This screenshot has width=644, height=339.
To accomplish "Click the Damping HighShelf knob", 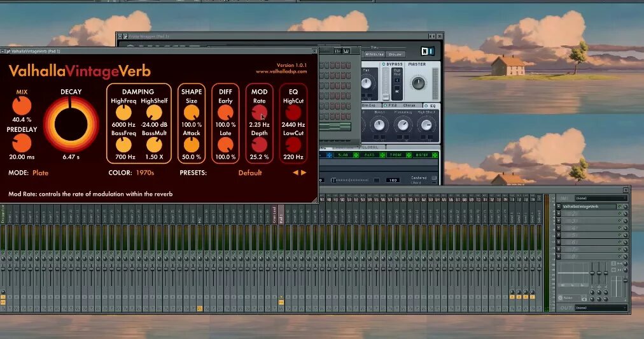I will pyautogui.click(x=154, y=113).
